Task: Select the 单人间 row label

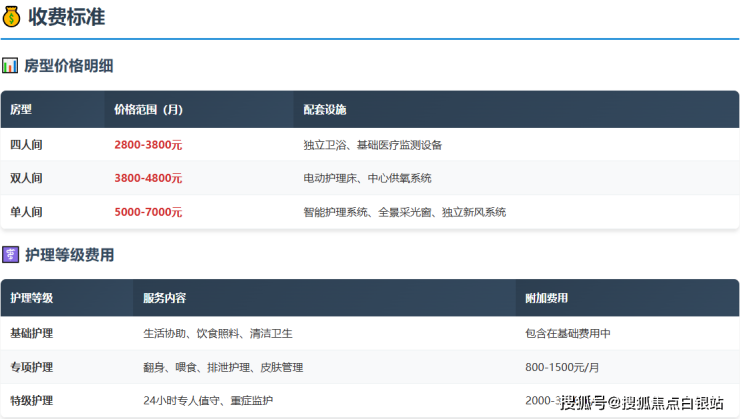Action: 26,212
